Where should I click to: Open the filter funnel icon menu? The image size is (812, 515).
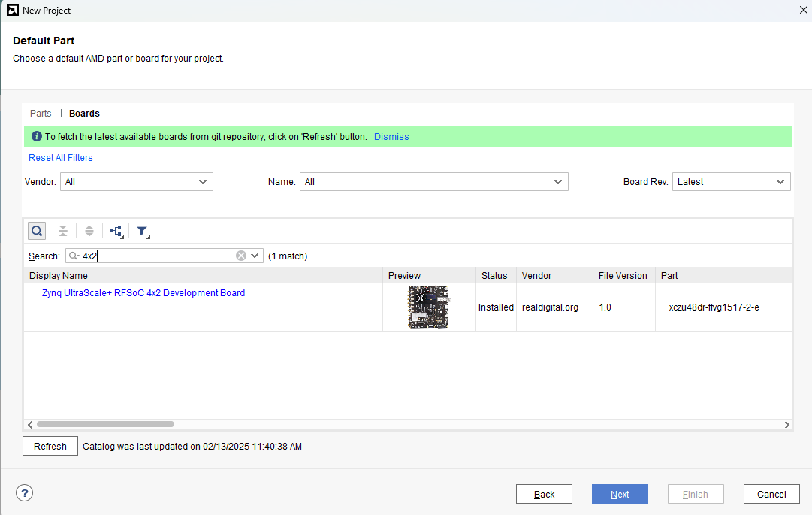coord(142,231)
